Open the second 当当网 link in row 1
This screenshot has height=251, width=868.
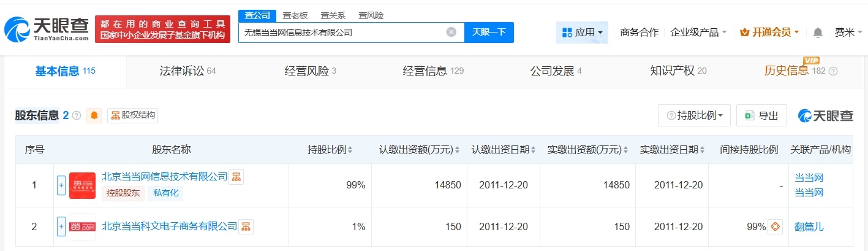click(x=809, y=193)
